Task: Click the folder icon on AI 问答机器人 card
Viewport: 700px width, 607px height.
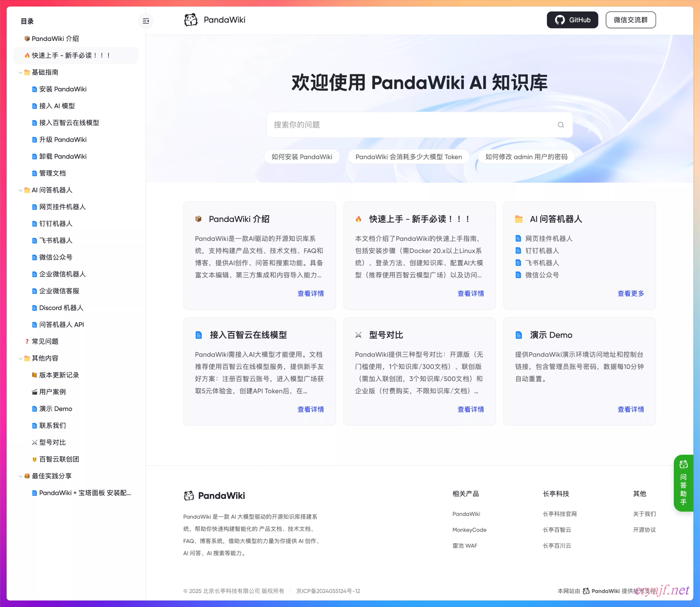Action: click(519, 219)
